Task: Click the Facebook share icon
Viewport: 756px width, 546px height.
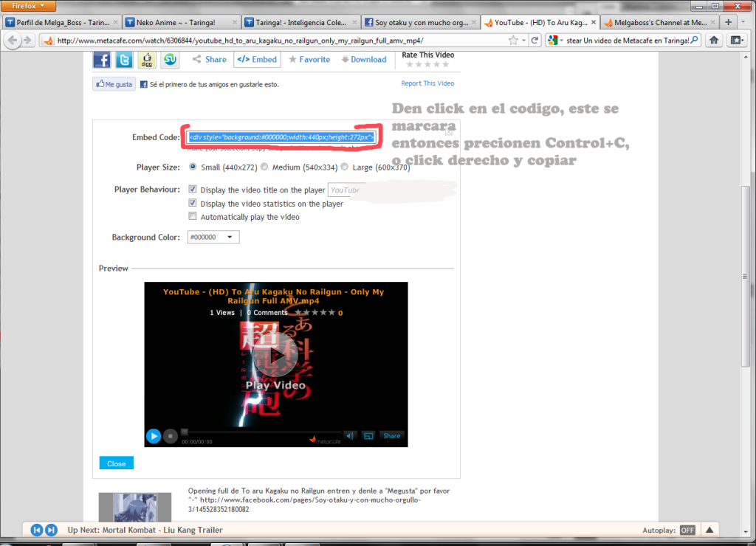Action: tap(102, 61)
